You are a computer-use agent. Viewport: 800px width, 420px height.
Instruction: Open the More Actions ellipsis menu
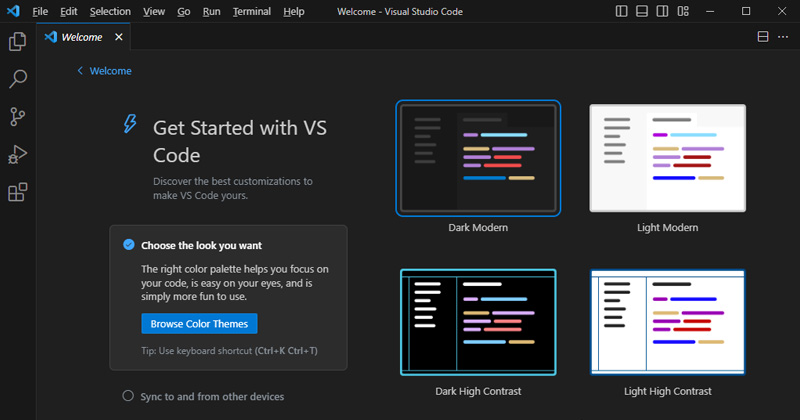point(783,37)
